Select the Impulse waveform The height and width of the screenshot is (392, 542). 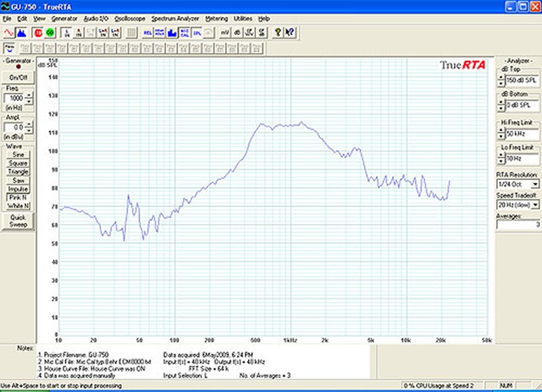tap(18, 189)
